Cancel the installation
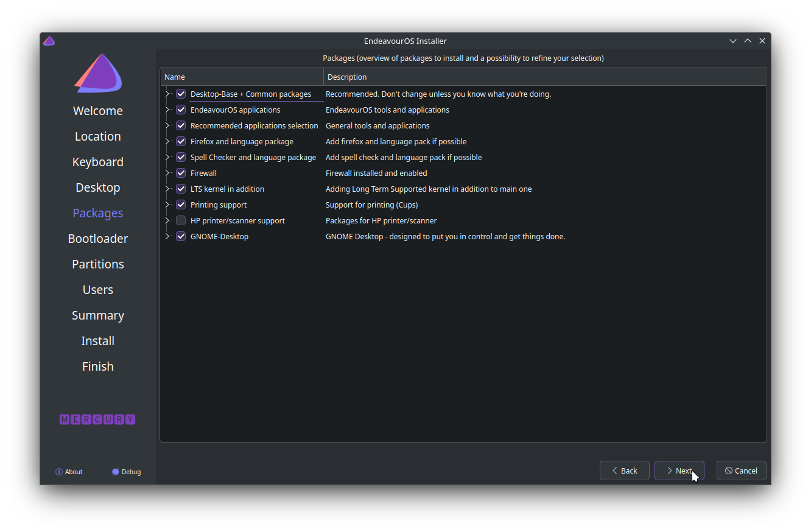The height and width of the screenshot is (532, 811). coord(742,471)
